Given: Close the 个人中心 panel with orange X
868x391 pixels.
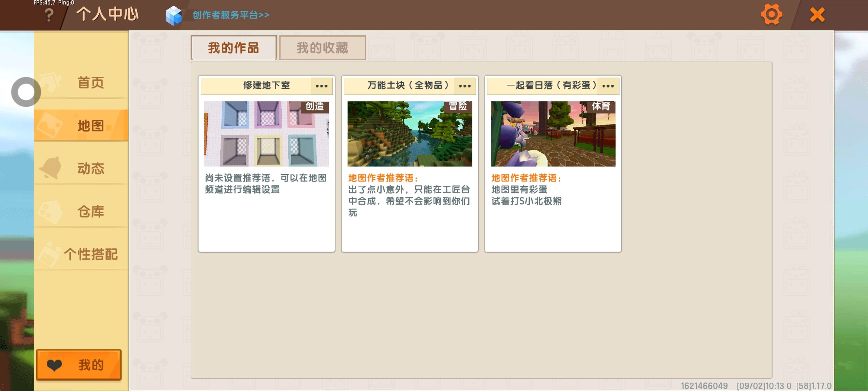Looking at the screenshot, I should tap(817, 15).
